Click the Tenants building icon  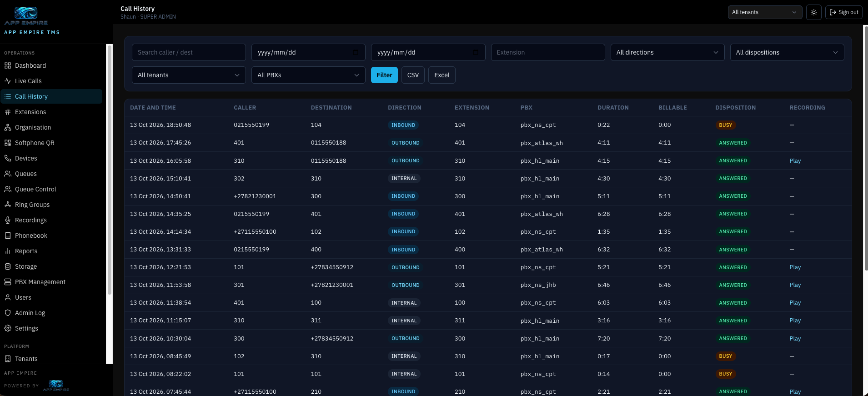8,359
